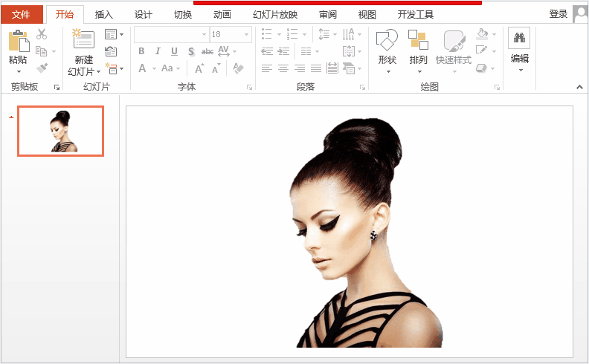Switch to the 插入 tab
589x364 pixels.
[x=103, y=15]
